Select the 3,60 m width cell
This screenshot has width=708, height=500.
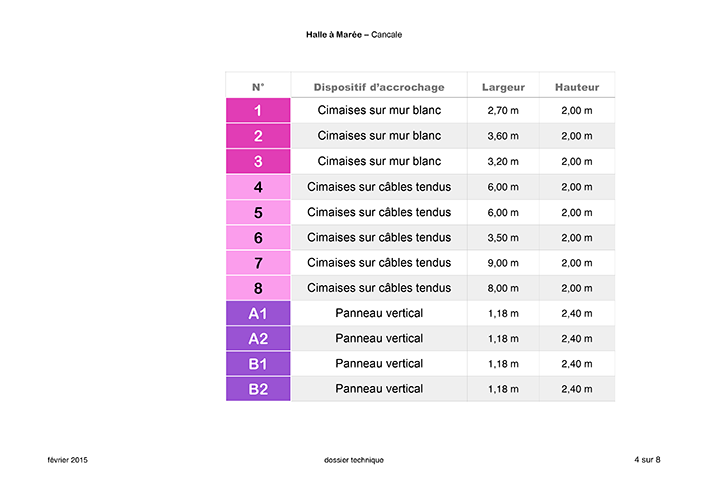503,136
